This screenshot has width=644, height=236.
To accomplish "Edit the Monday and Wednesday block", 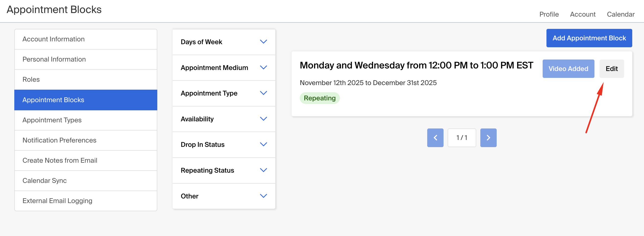I will (x=612, y=69).
